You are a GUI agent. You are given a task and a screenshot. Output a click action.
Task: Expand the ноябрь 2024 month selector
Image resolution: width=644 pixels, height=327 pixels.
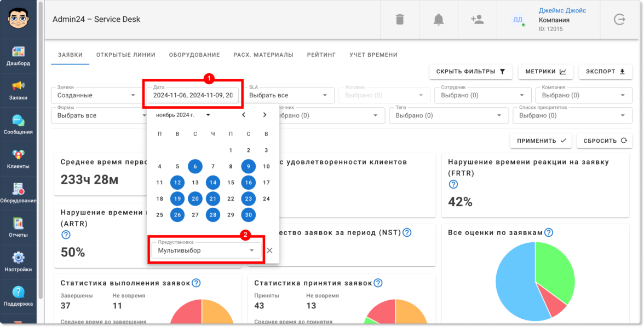coord(183,115)
